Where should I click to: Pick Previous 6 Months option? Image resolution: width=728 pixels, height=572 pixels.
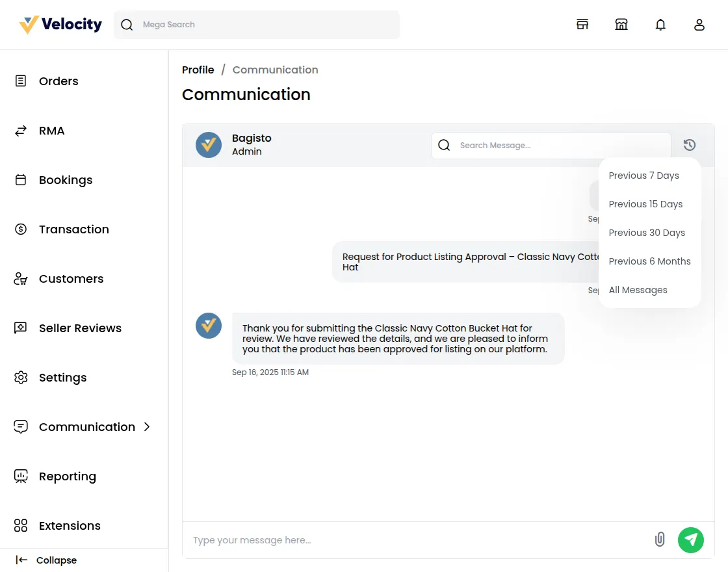(649, 261)
